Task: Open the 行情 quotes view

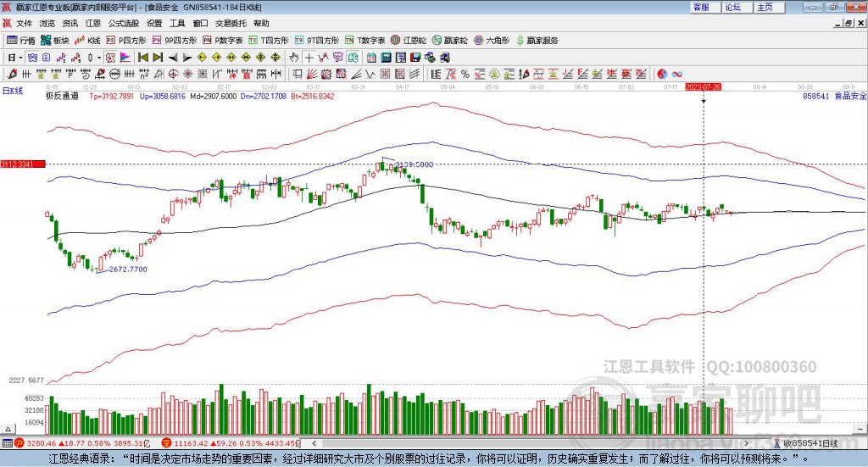Action: click(x=21, y=40)
